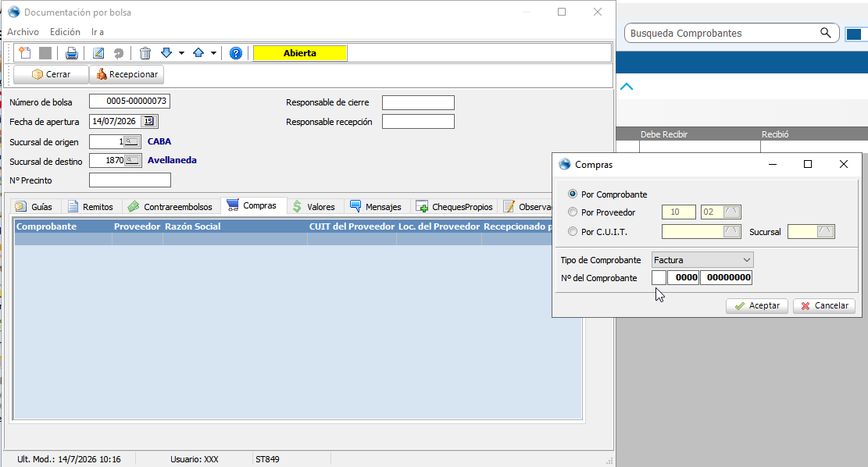Image resolution: width=868 pixels, height=467 pixels.
Task: Click Recepcionar button
Action: click(x=127, y=74)
